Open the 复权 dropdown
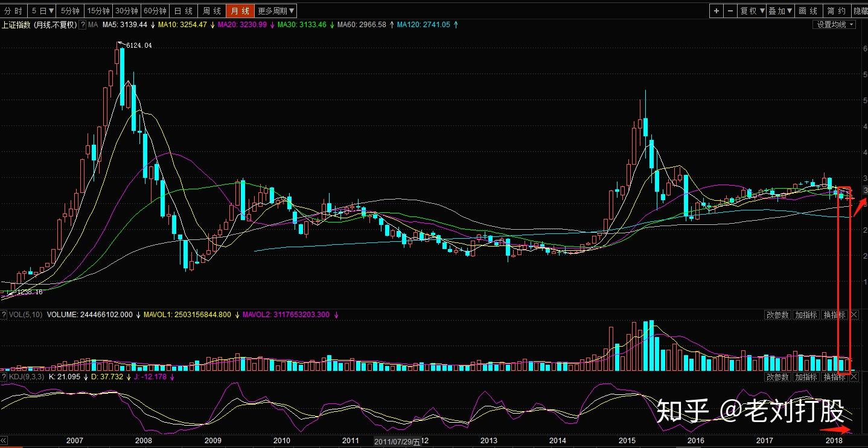The width and height of the screenshot is (868, 448). click(752, 11)
